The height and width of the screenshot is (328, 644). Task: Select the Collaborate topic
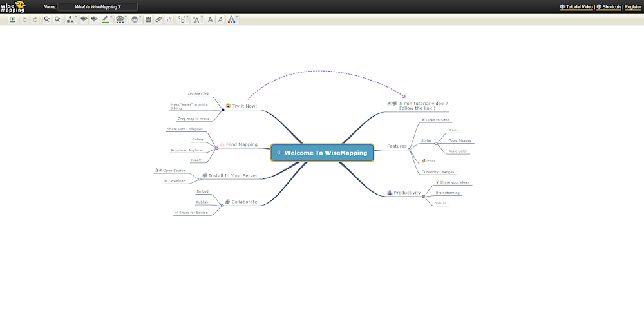241,202
